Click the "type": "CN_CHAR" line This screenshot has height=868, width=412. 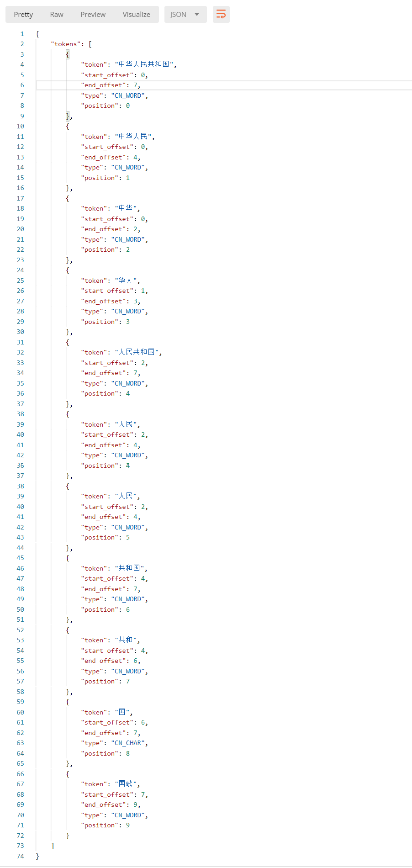click(115, 743)
